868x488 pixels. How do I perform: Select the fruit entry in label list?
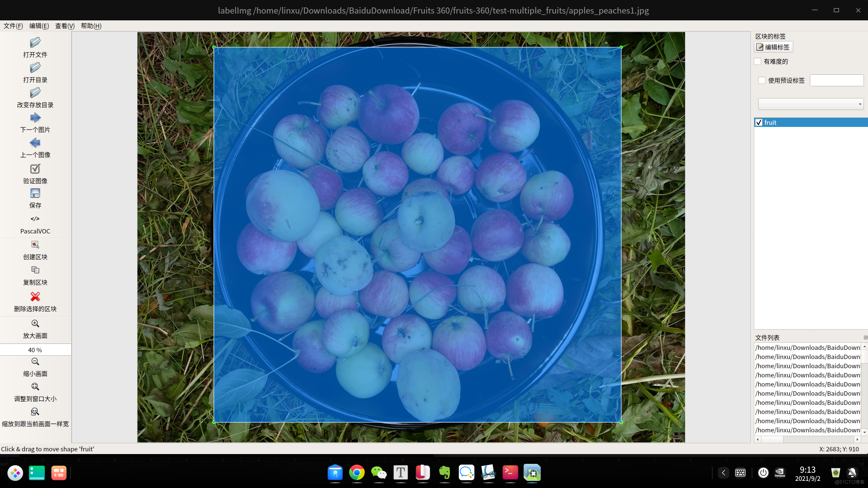point(811,123)
